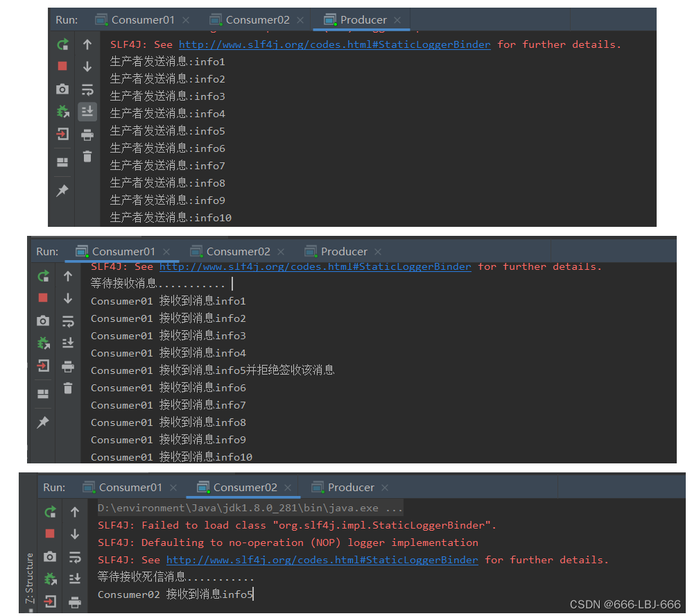Image resolution: width=692 pixels, height=616 pixels.
Task: Click the line 'Consumer01 接收到消息info10'
Action: (172, 457)
